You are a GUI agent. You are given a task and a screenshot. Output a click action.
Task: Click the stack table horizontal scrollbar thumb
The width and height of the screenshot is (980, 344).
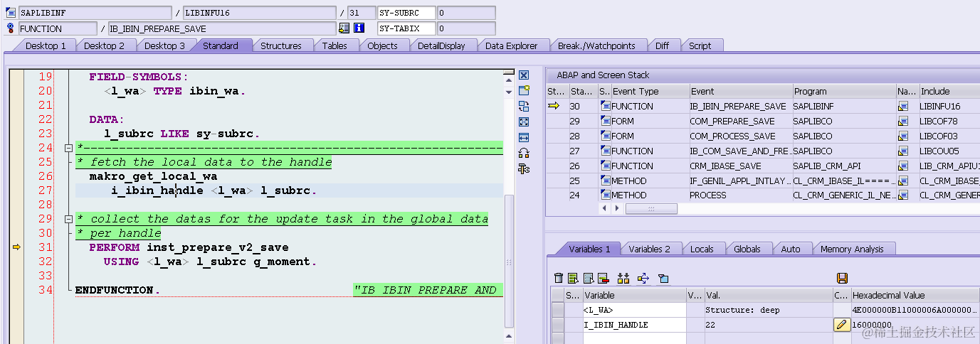click(650, 208)
